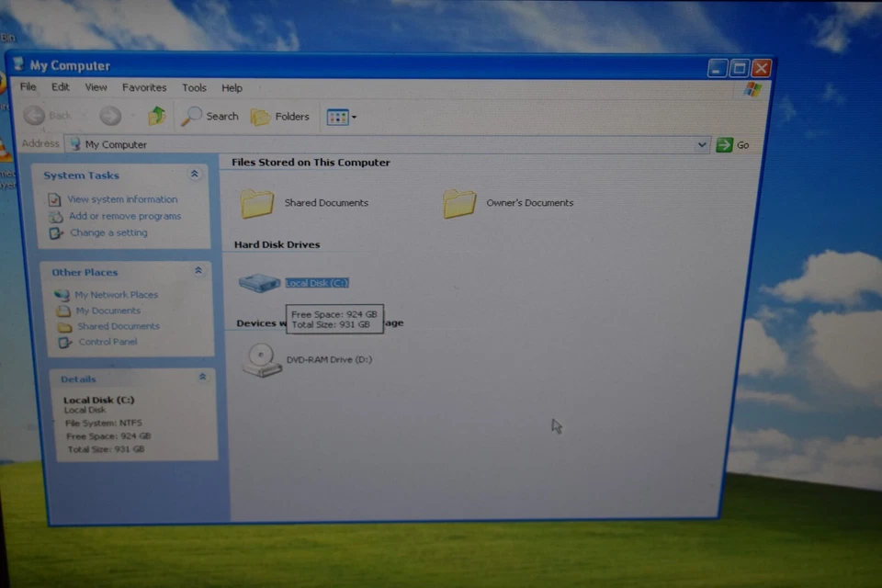Open the Help menu
Viewport: 882px width, 588px height.
pos(232,88)
